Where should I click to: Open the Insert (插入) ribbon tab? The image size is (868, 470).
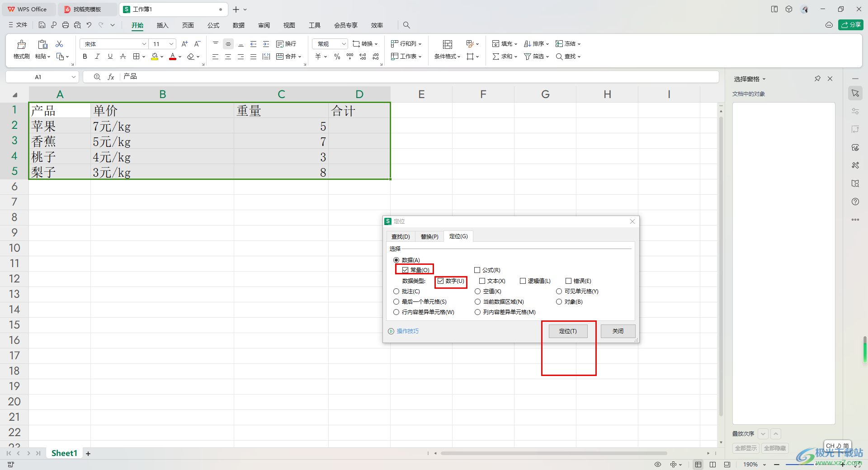162,25
